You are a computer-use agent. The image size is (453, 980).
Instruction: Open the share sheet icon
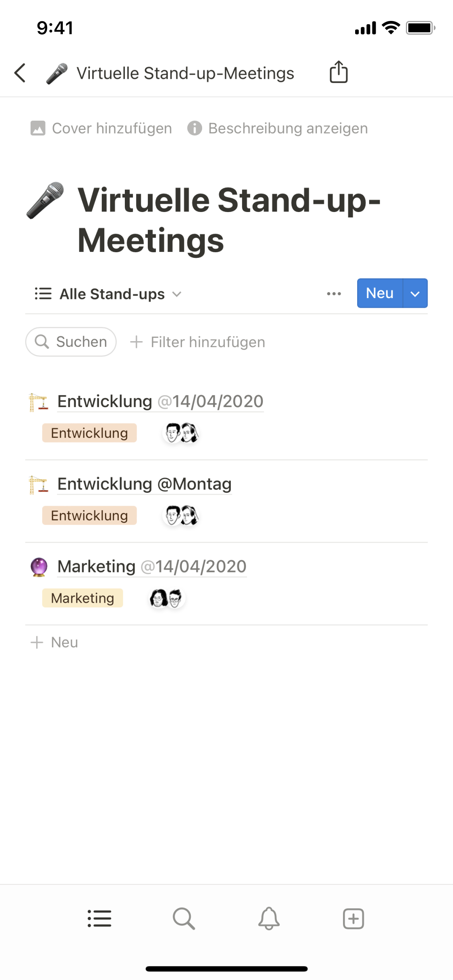pos(338,72)
